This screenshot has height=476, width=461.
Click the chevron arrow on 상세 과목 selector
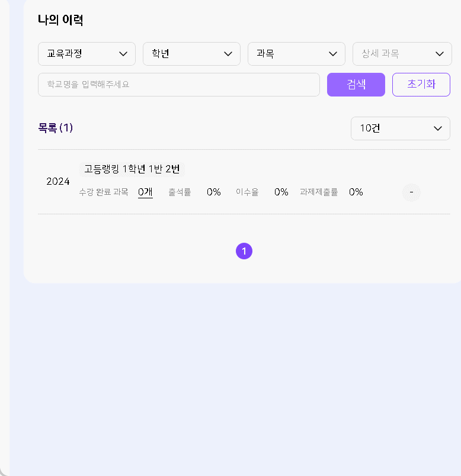(440, 54)
